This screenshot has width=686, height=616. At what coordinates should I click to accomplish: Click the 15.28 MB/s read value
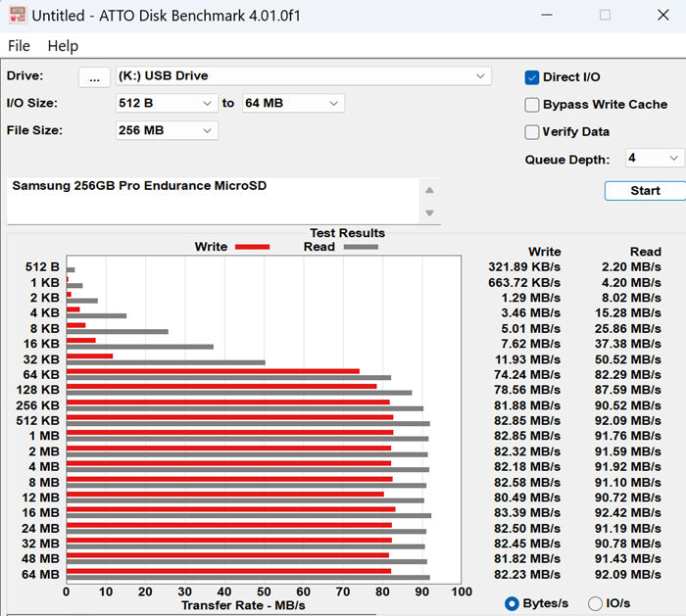(x=628, y=313)
